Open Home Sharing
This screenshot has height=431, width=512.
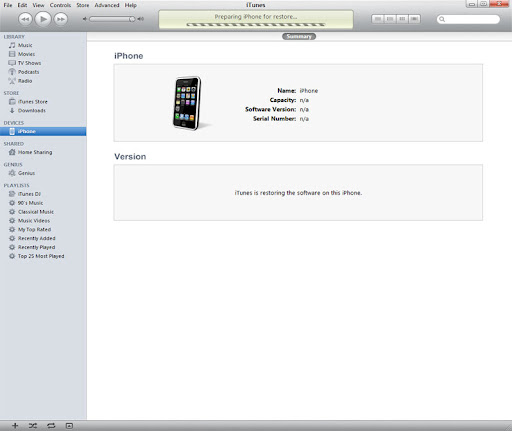point(43,152)
